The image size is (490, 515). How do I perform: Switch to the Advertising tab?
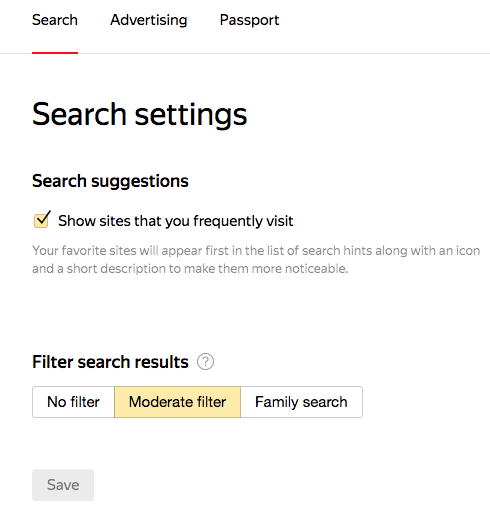(149, 20)
